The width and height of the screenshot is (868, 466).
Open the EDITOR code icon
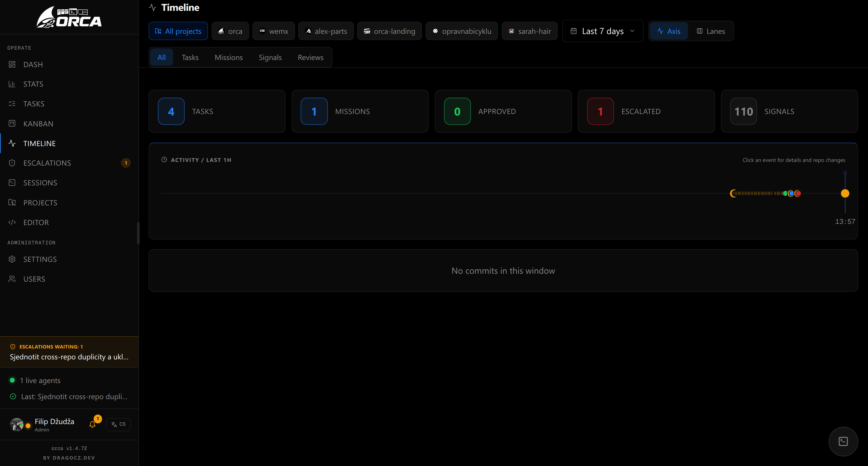pos(12,222)
